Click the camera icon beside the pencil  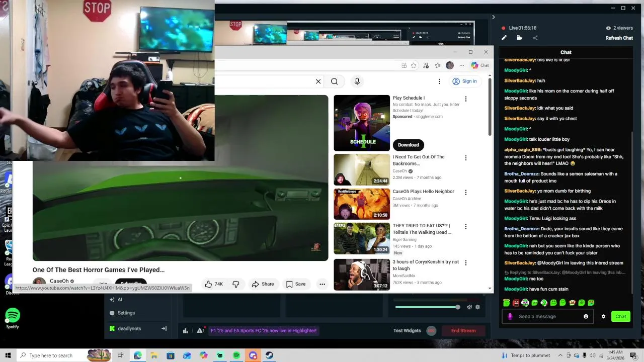click(x=519, y=38)
